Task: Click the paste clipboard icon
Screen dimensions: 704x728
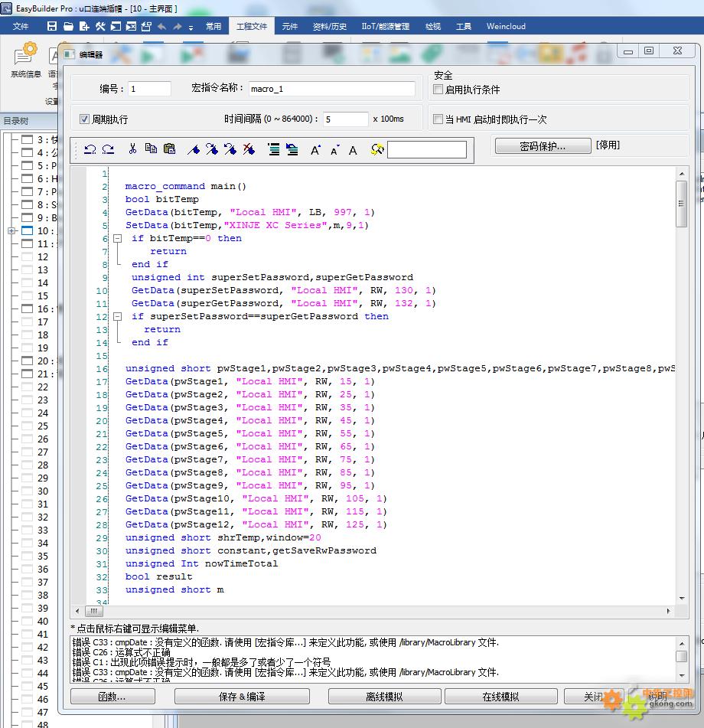Action: coord(169,149)
